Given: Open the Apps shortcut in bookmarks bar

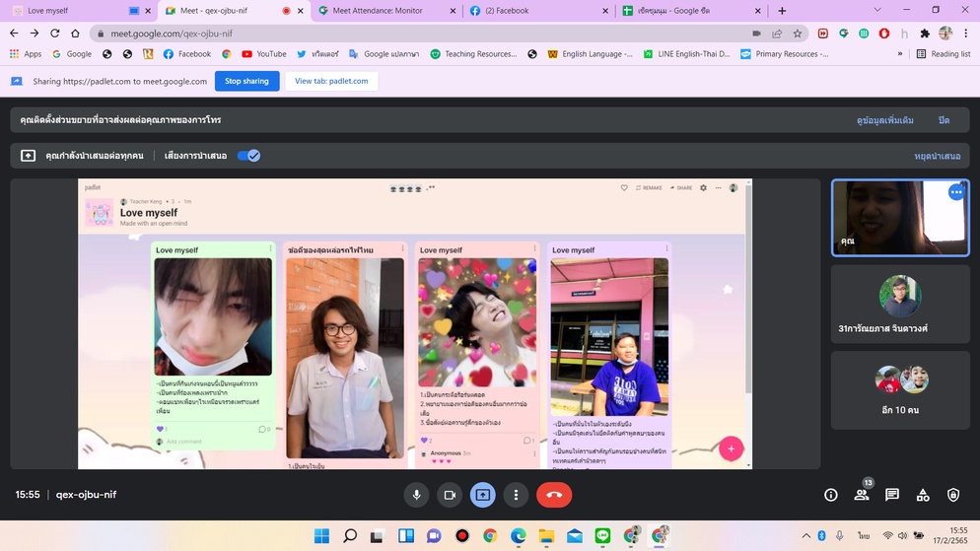Looking at the screenshot, I should [26, 54].
